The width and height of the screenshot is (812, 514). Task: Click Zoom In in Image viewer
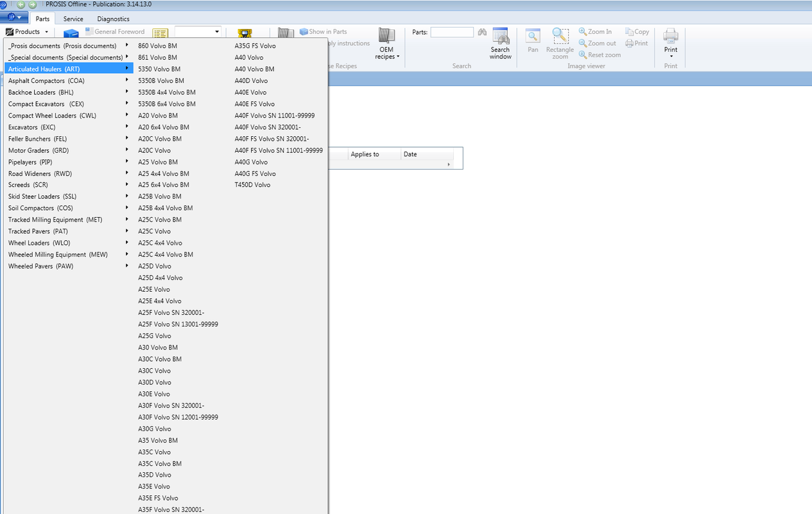(x=595, y=31)
